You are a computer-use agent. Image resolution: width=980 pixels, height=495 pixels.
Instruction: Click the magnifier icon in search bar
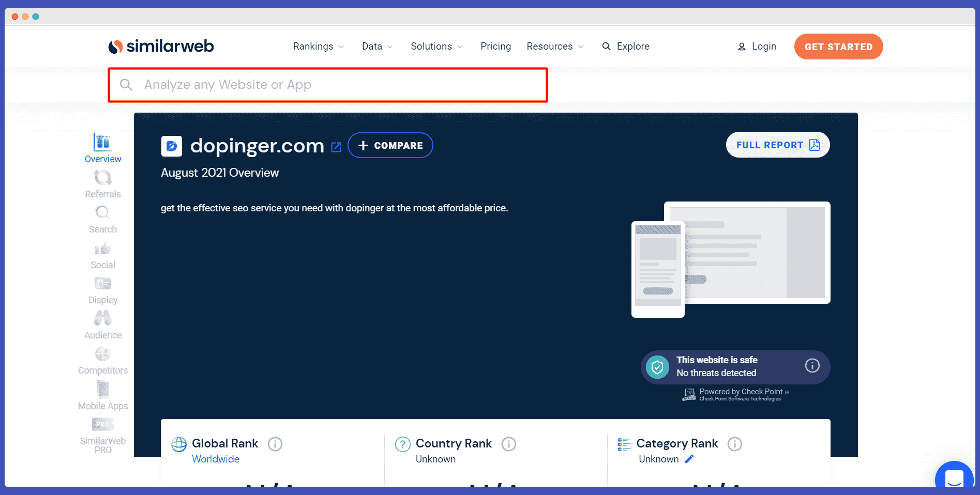[x=126, y=84]
